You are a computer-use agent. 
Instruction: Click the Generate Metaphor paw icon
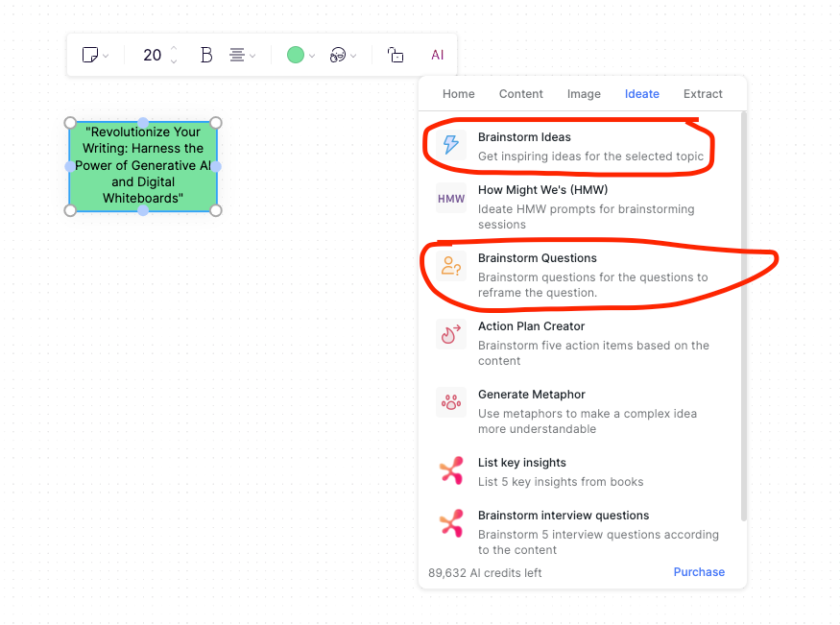click(451, 402)
